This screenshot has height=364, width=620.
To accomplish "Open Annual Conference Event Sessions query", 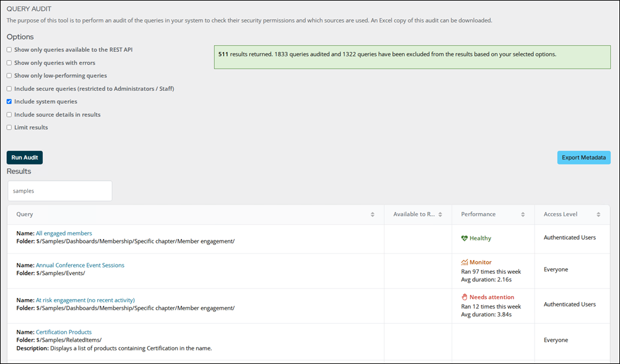I will coord(80,265).
